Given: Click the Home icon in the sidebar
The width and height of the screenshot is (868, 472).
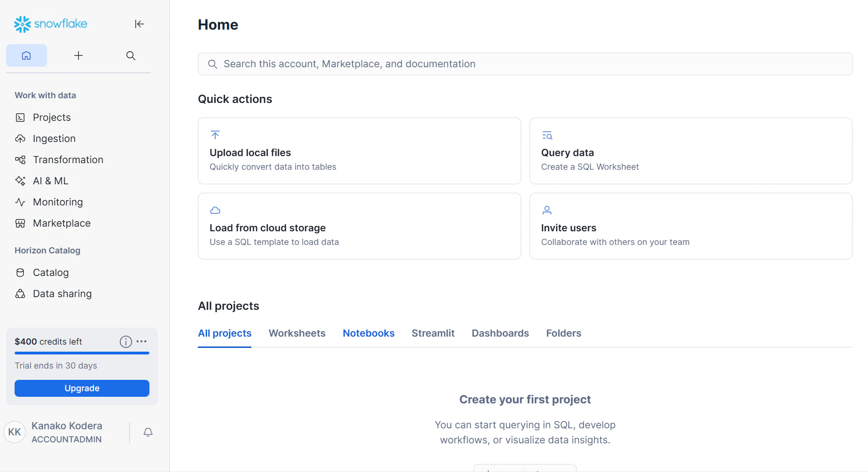Looking at the screenshot, I should 26,55.
